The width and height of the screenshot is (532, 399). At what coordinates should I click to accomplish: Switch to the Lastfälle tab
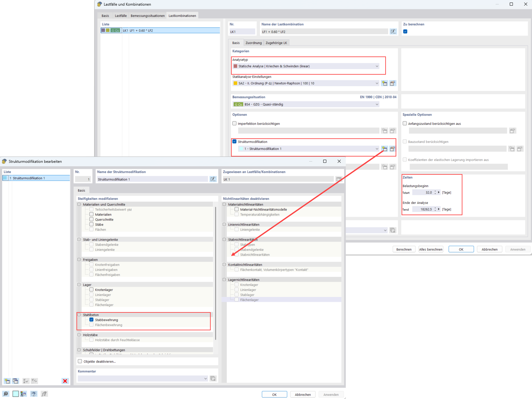121,15
